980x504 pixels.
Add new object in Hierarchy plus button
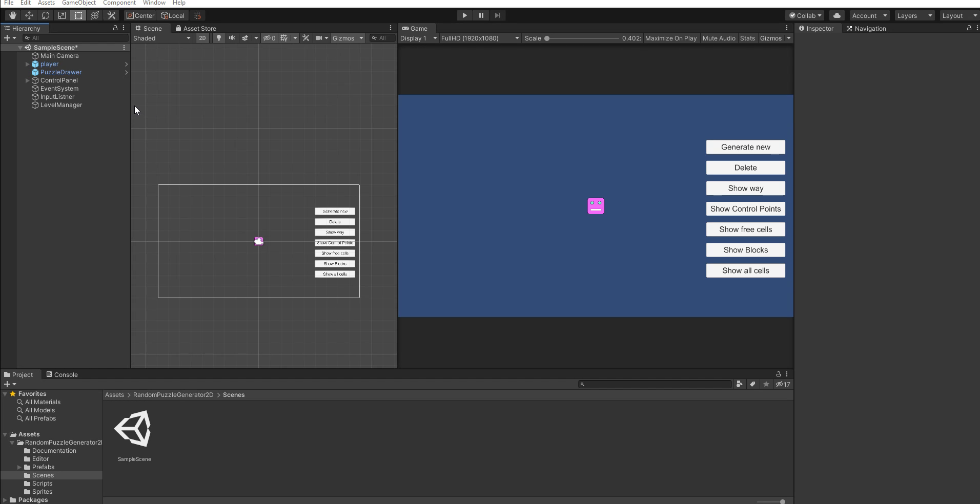click(7, 38)
